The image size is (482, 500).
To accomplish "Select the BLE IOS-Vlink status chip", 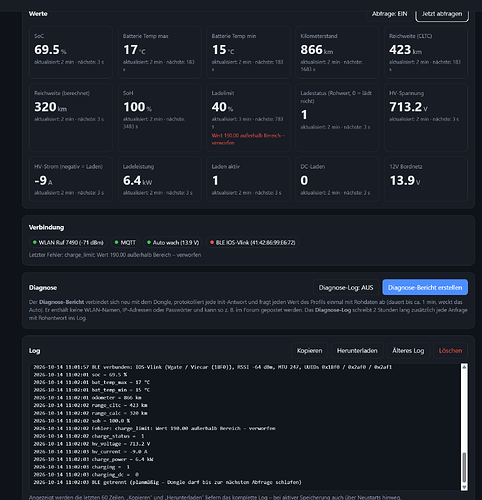I will pos(252,243).
